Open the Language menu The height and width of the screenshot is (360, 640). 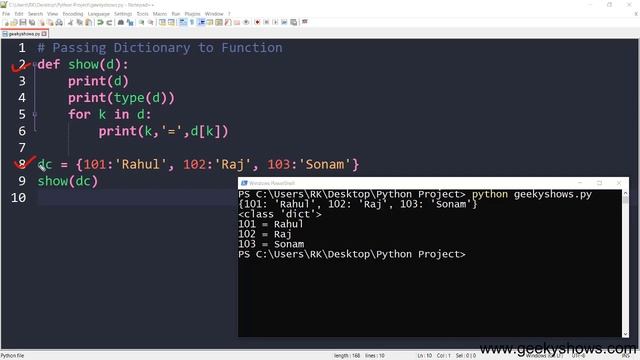[98, 14]
